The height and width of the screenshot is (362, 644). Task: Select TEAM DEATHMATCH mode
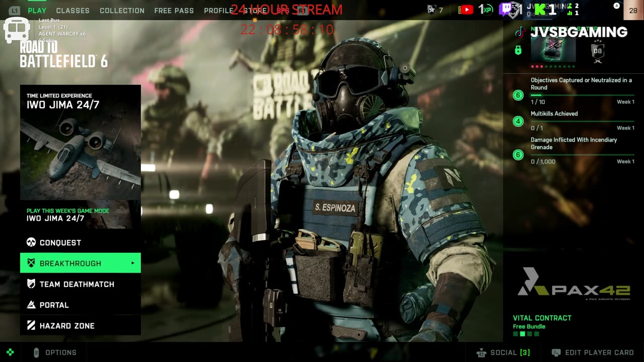click(x=80, y=284)
